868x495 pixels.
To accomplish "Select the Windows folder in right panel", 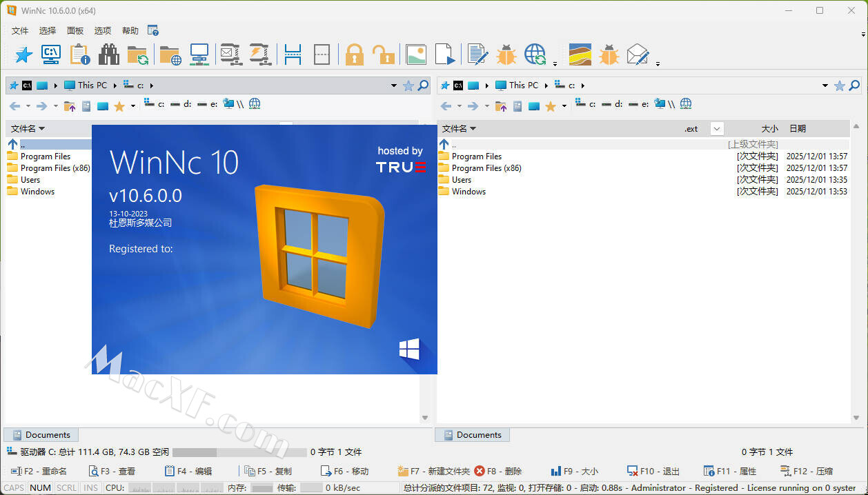I will pos(468,192).
